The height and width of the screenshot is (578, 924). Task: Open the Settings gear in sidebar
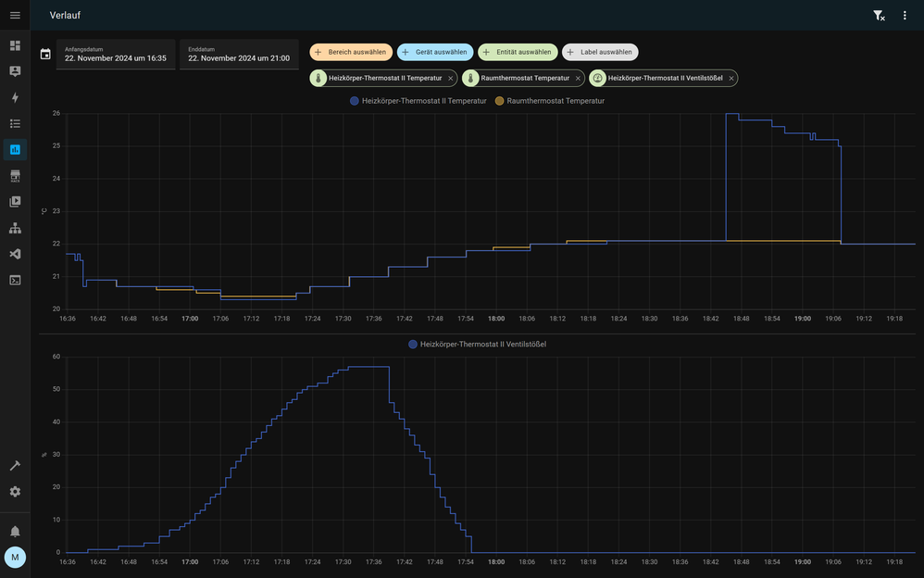[15, 492]
